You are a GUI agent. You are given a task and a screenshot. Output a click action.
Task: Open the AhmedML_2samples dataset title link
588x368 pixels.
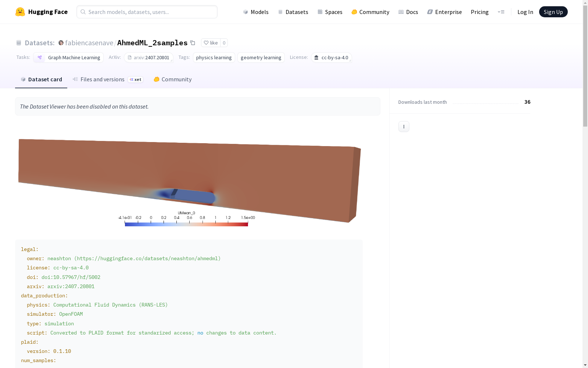click(152, 43)
